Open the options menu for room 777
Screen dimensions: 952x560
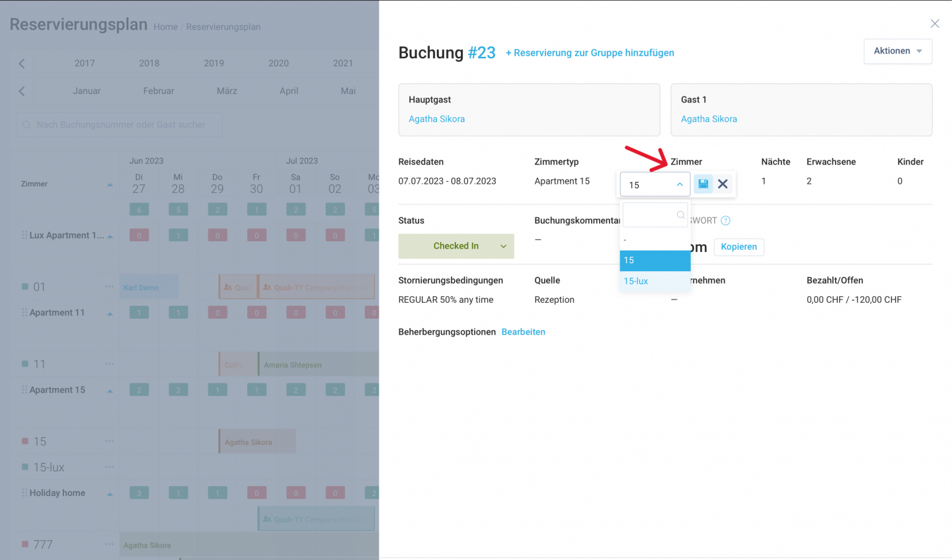[x=109, y=544]
